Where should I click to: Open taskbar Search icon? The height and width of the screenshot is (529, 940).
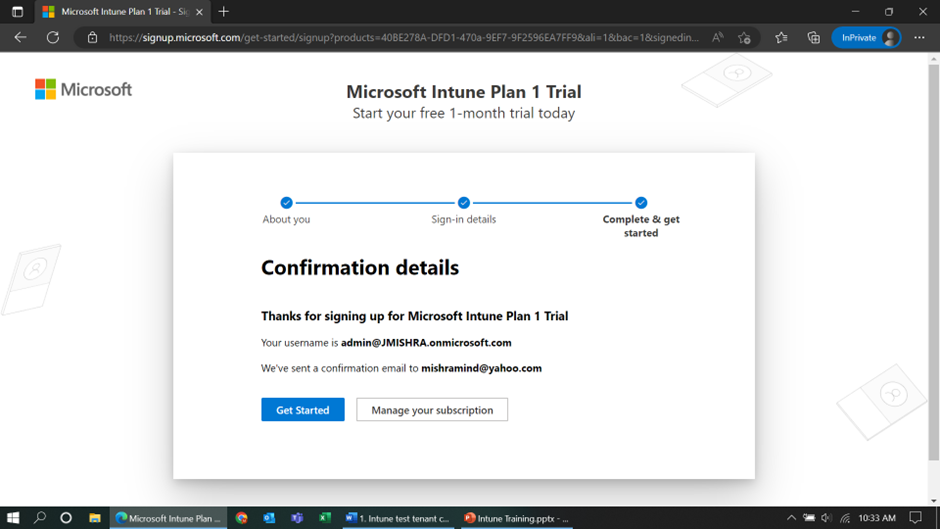(x=40, y=518)
